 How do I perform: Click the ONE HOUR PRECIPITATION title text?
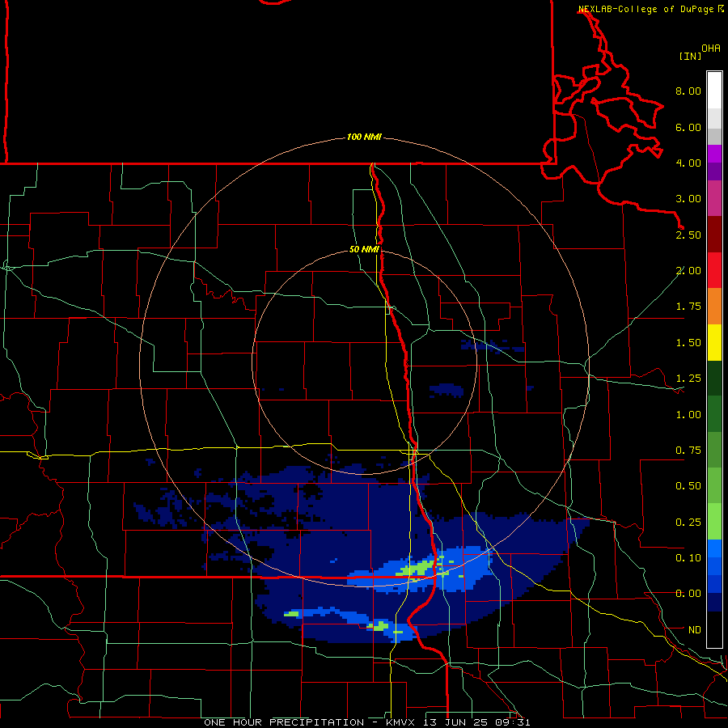tap(284, 722)
